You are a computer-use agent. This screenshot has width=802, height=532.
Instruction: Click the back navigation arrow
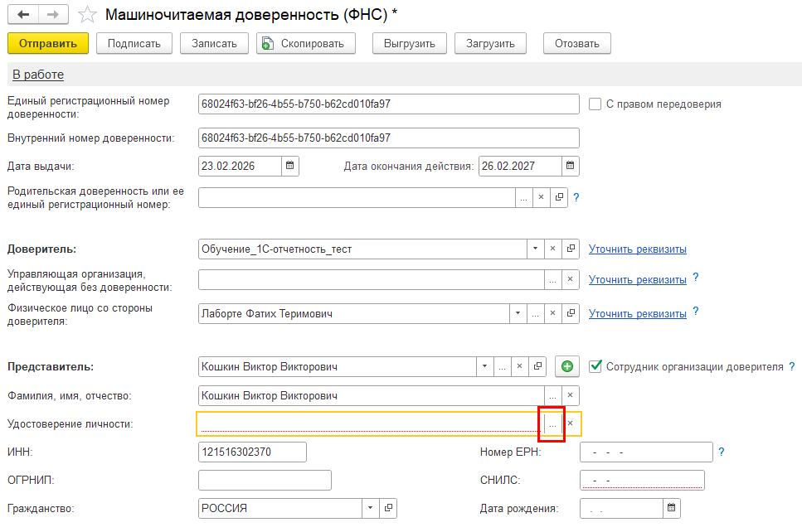23,15
